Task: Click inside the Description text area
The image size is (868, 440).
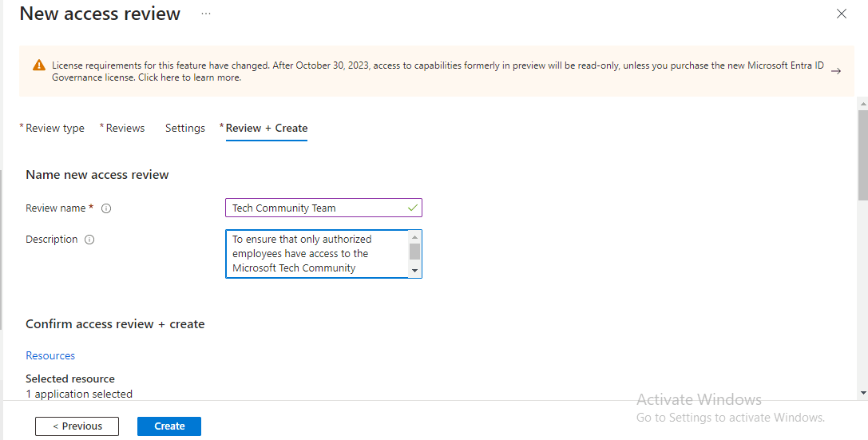Action: click(315, 254)
